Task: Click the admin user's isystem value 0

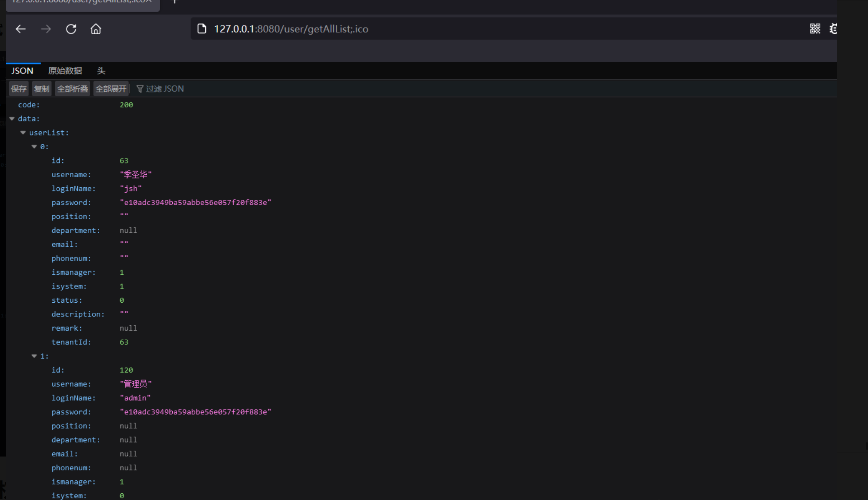Action: [x=122, y=496]
